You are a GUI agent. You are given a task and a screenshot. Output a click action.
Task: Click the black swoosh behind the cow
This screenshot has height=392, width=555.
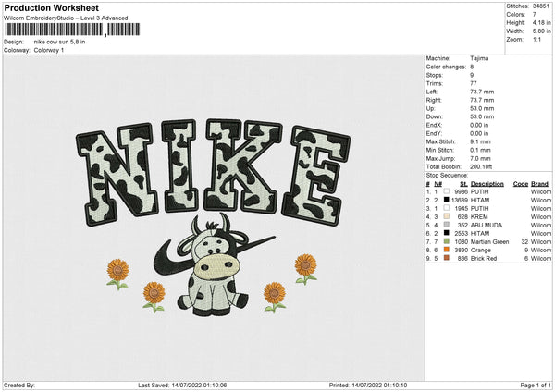pyautogui.click(x=174, y=260)
